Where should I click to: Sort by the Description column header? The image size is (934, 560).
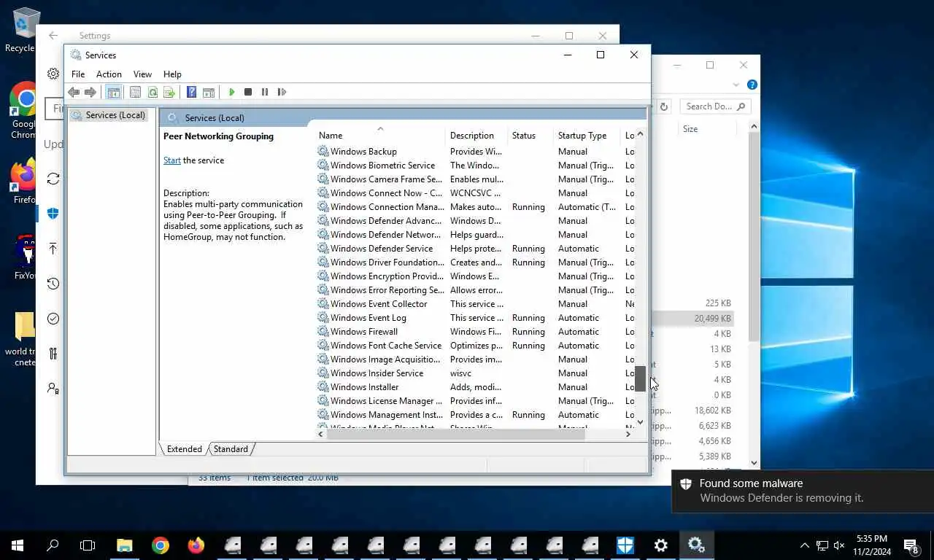[x=476, y=136]
